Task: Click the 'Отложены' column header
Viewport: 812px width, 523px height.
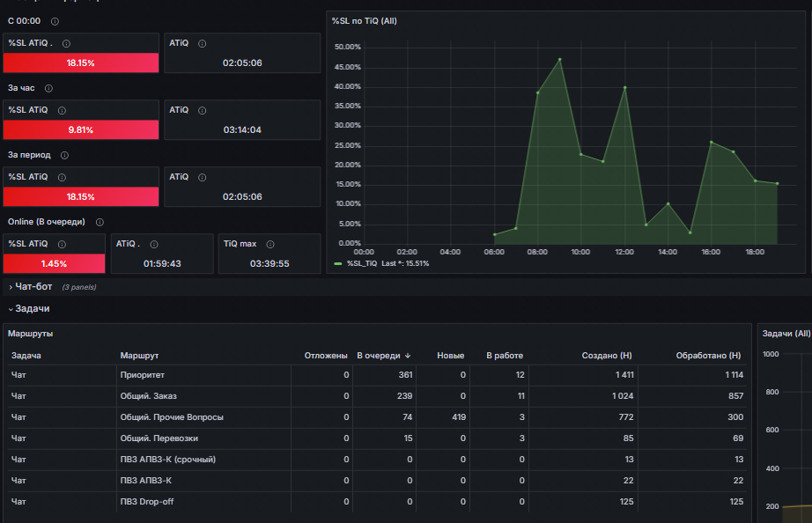Action: click(x=326, y=355)
